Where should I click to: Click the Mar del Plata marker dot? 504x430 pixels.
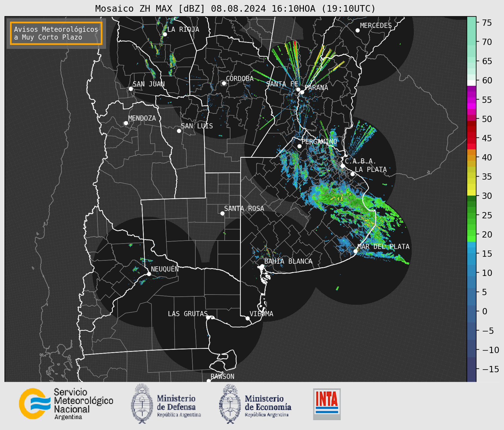click(356, 251)
